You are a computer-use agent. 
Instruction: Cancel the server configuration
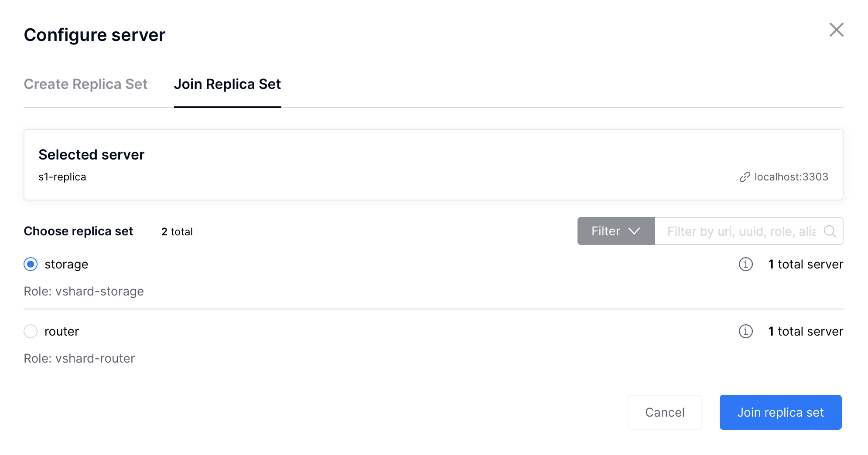click(665, 412)
